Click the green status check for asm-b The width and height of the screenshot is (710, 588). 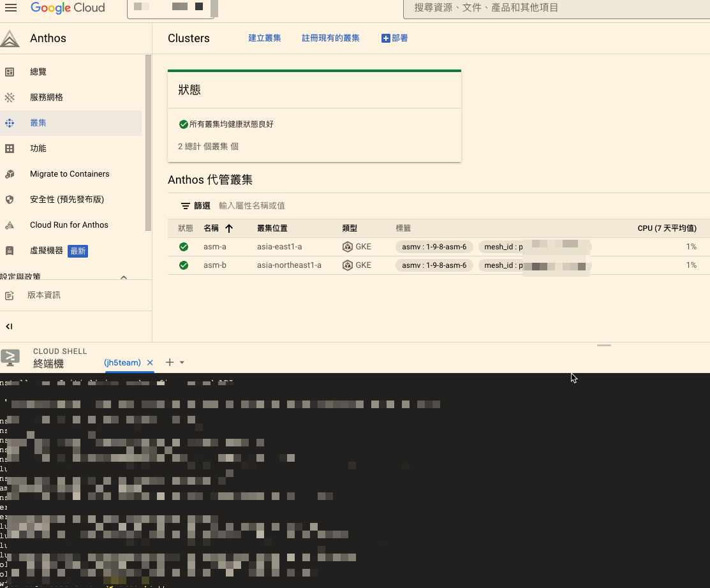click(x=183, y=265)
